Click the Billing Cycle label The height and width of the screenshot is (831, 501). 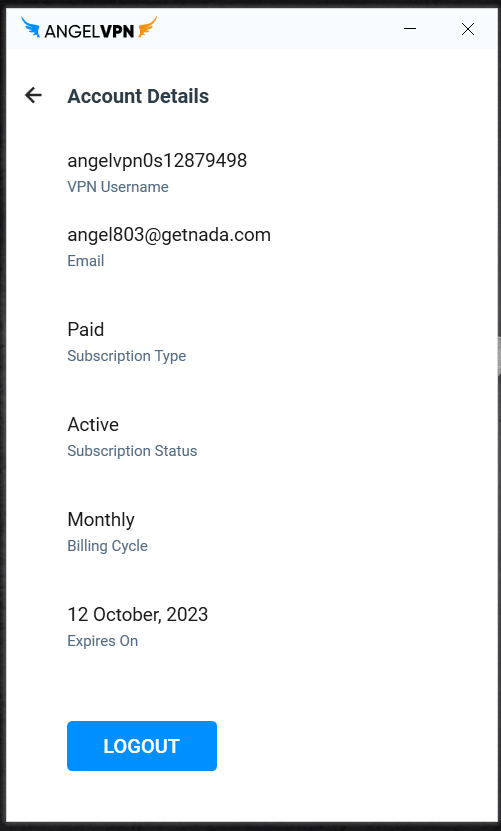[x=107, y=546]
